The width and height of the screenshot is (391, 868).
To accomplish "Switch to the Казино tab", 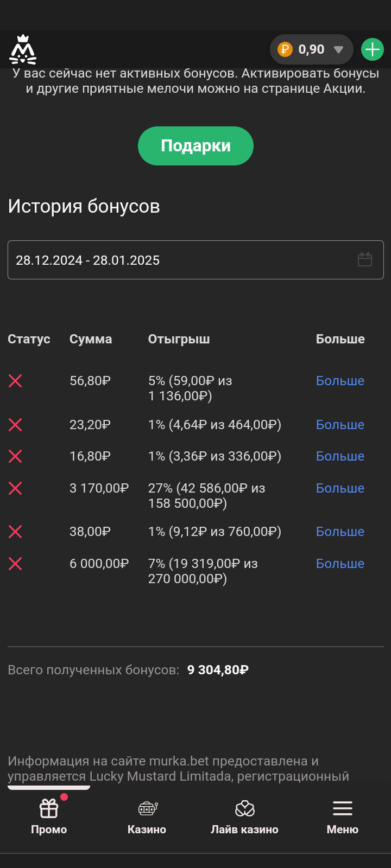I will (x=147, y=816).
